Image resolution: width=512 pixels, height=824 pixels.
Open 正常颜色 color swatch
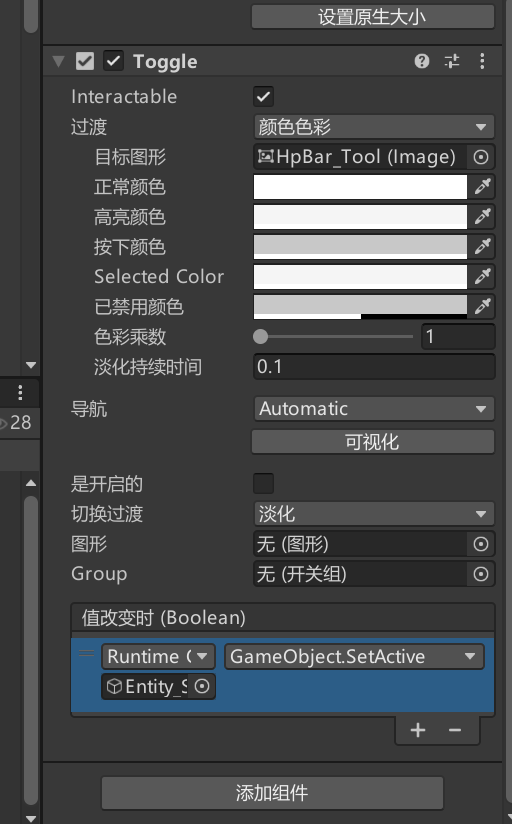pyautogui.click(x=360, y=187)
